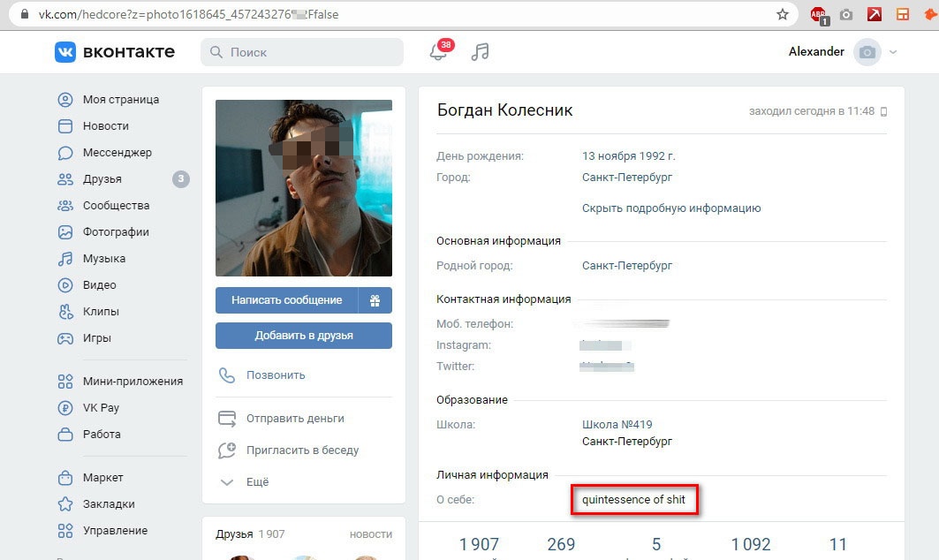The image size is (939, 560).
Task: Open notifications bell with 38 badge
Action: coord(440,51)
